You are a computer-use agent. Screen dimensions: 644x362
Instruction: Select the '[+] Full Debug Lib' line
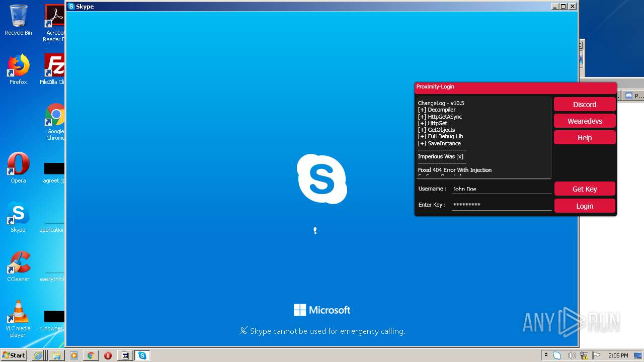(x=440, y=136)
